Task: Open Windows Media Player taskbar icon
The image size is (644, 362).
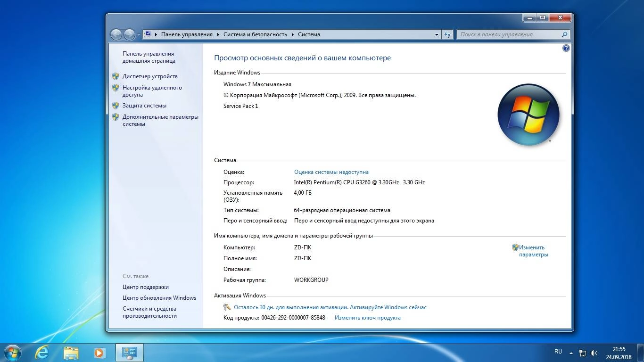Action: [99, 352]
